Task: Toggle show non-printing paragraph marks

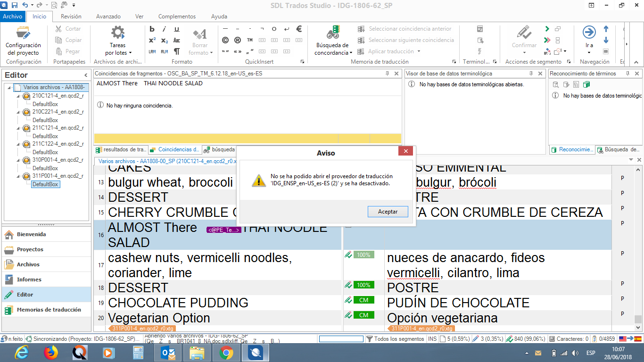Action: point(177,51)
